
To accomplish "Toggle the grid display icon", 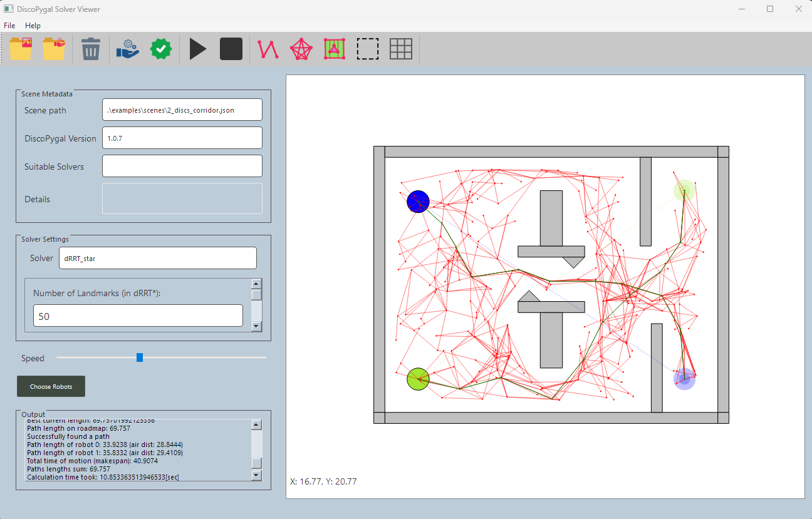I will 401,49.
